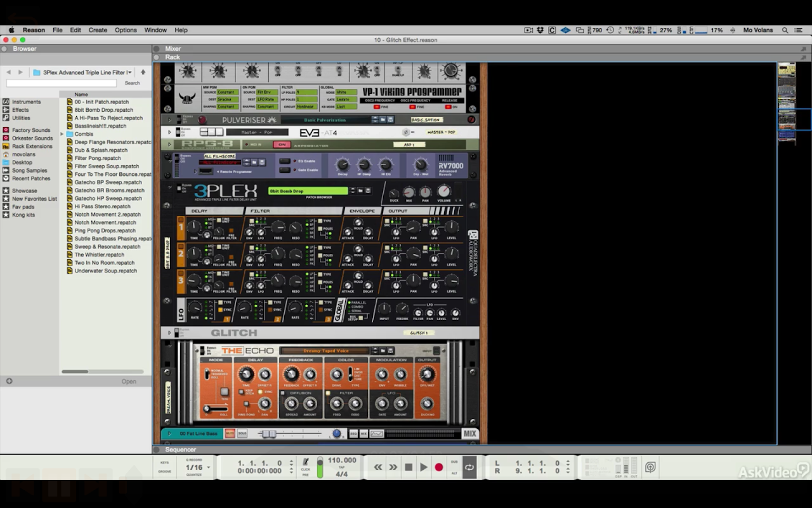Expand the Combis folder in the Browser
The image size is (812, 508).
pos(62,134)
